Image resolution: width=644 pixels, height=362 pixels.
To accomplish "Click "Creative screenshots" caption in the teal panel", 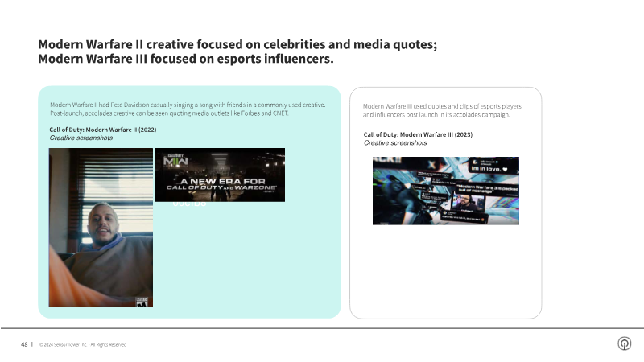I will [81, 138].
